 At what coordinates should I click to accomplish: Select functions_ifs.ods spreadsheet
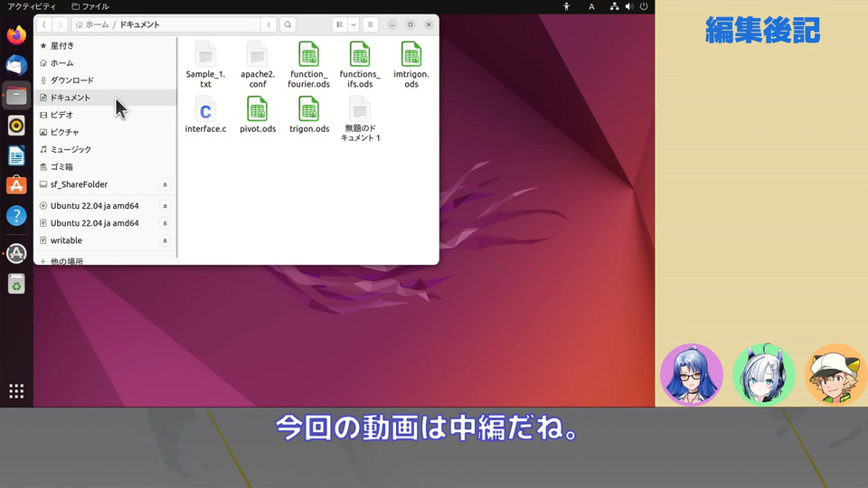[x=360, y=65]
